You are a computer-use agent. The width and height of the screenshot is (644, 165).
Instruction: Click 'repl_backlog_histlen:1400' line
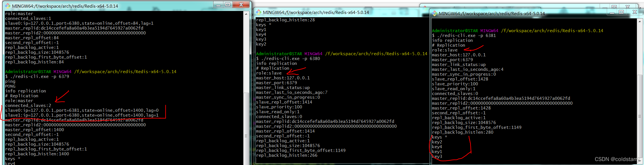click(37, 154)
